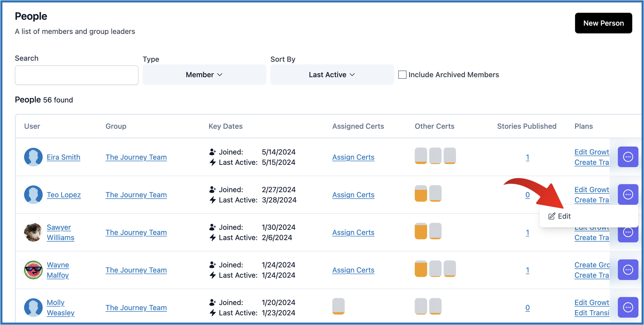Click Molly Weasley's assigned cert badge
644x325 pixels.
(x=338, y=306)
